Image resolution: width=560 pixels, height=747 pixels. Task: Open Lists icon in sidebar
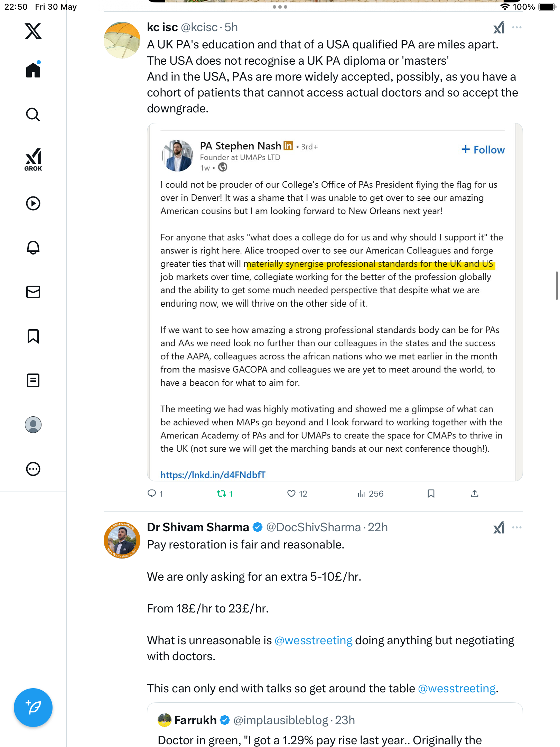(x=33, y=380)
